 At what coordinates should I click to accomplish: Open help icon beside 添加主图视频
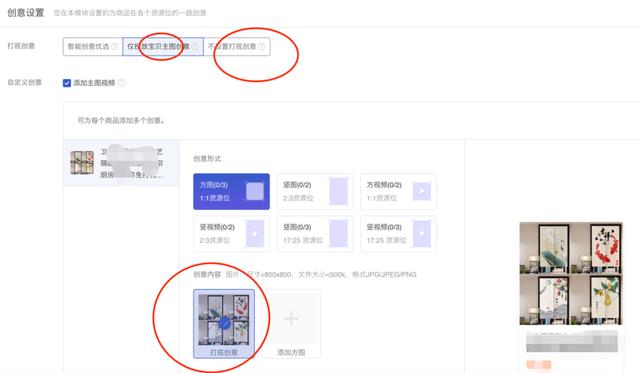click(x=122, y=83)
